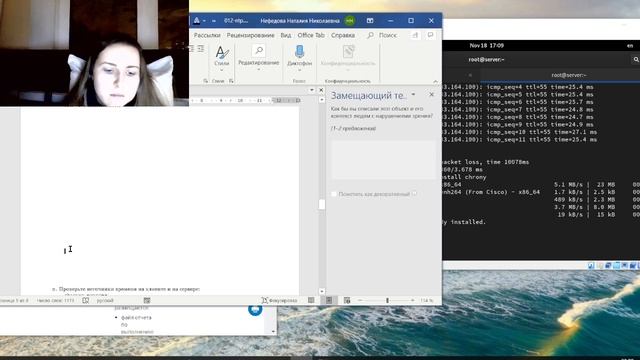Image resolution: width=640 pixels, height=360 pixels.
Task: Click the Search (Поиск) magnifier icon
Action: click(x=370, y=36)
